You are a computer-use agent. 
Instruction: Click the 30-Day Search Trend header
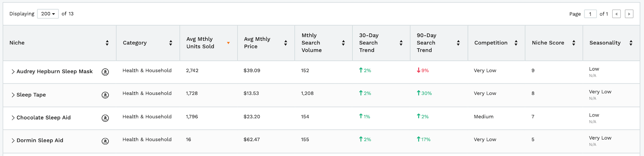tap(369, 43)
